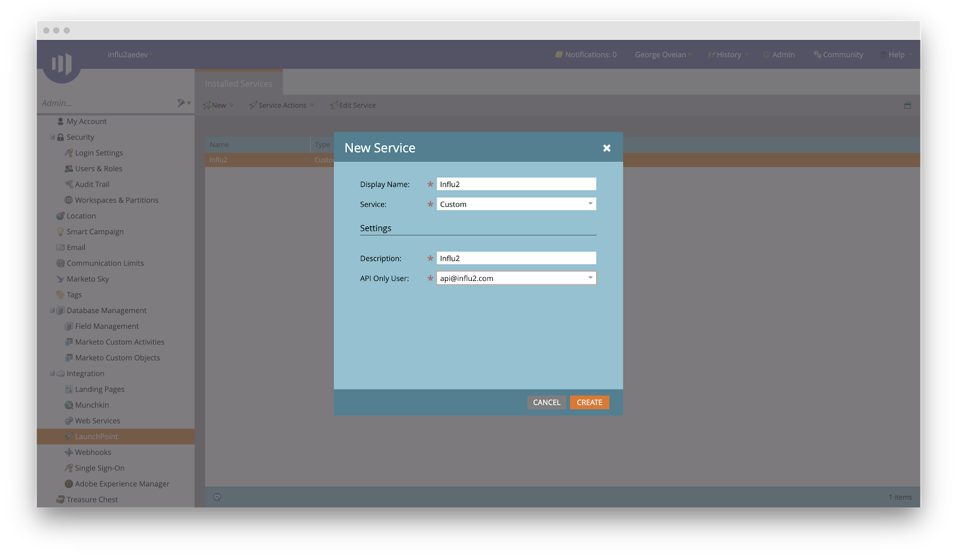Click the Munchkin icon in Integration
Viewport: 957px width, 560px height.
point(69,405)
